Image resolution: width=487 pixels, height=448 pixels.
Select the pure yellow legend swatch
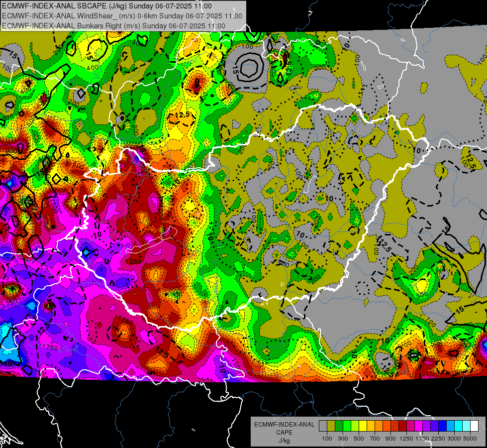(x=363, y=426)
